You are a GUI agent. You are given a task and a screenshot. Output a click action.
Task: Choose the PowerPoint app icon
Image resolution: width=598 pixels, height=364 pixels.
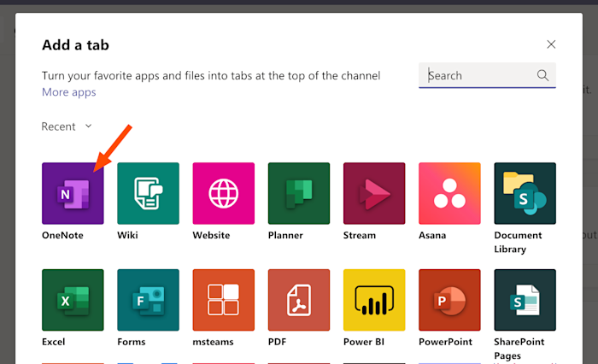coord(449,300)
